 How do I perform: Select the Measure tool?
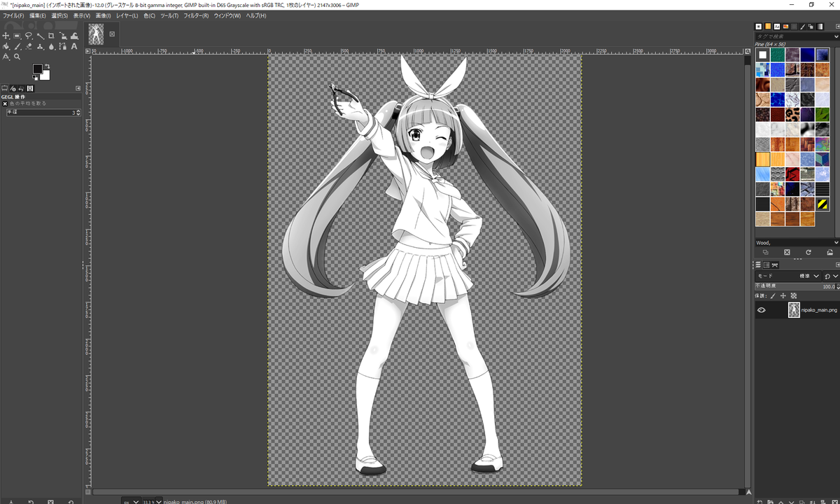[6, 57]
